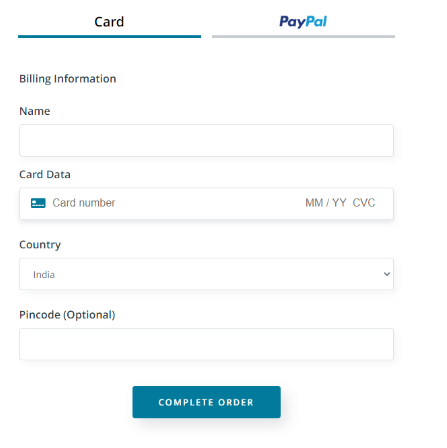The image size is (447, 448).
Task: Click the Card Data label
Action: pos(45,174)
